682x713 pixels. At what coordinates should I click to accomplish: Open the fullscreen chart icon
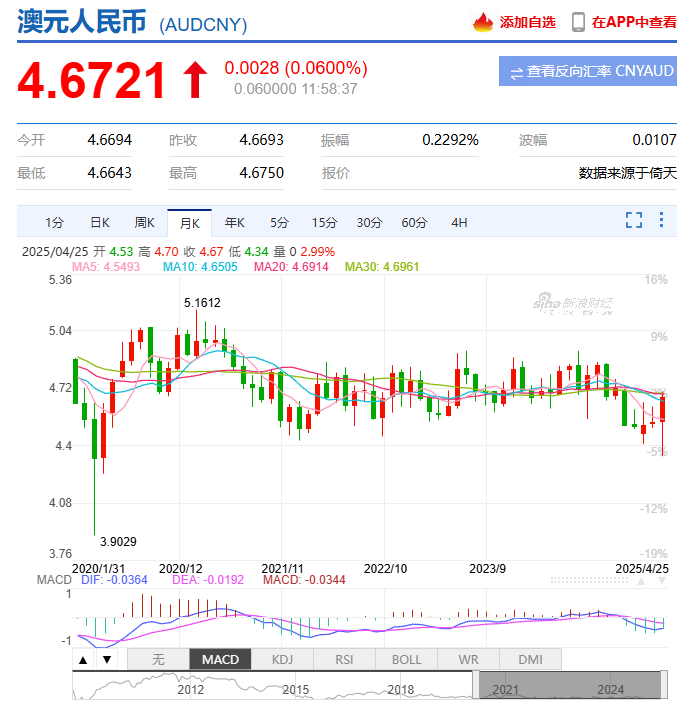click(x=634, y=220)
